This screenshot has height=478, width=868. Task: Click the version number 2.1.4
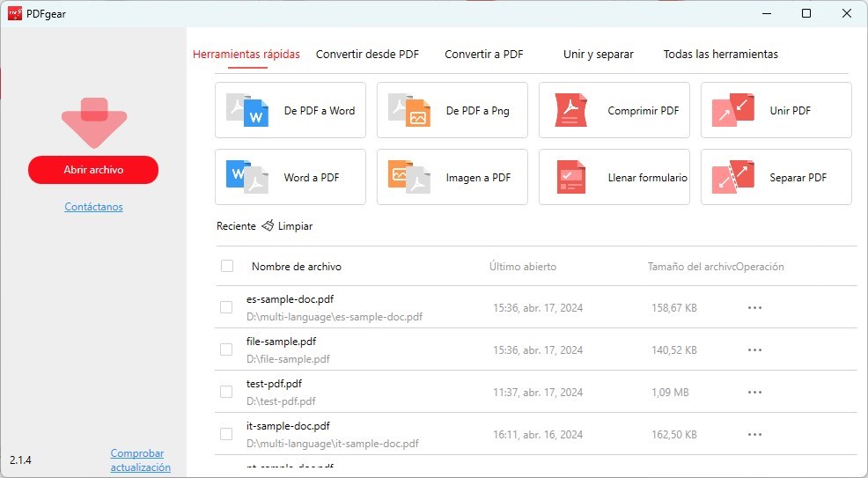coord(20,460)
